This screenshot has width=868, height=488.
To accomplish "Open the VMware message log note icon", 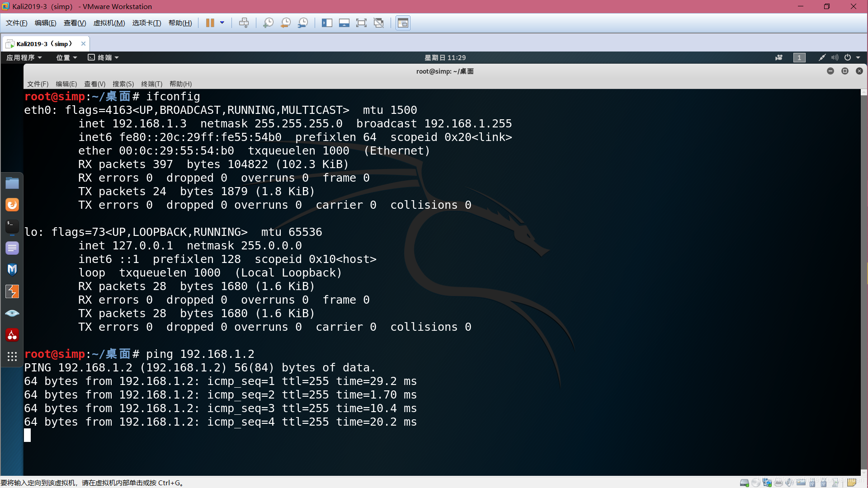I will pyautogui.click(x=852, y=483).
